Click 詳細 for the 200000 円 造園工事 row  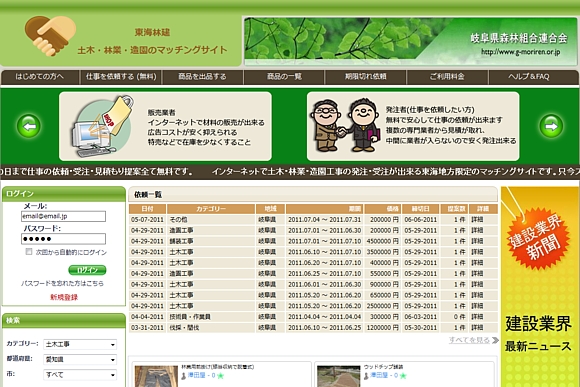click(x=477, y=230)
